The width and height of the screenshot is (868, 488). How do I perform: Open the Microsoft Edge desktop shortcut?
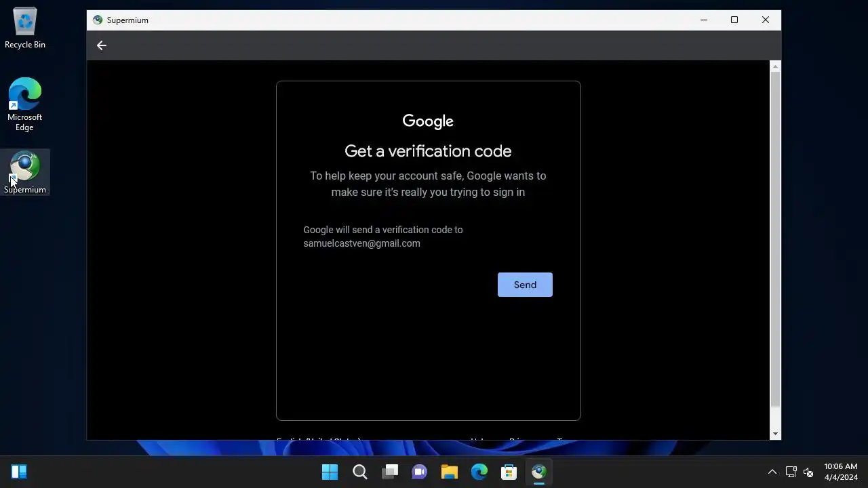click(x=25, y=104)
